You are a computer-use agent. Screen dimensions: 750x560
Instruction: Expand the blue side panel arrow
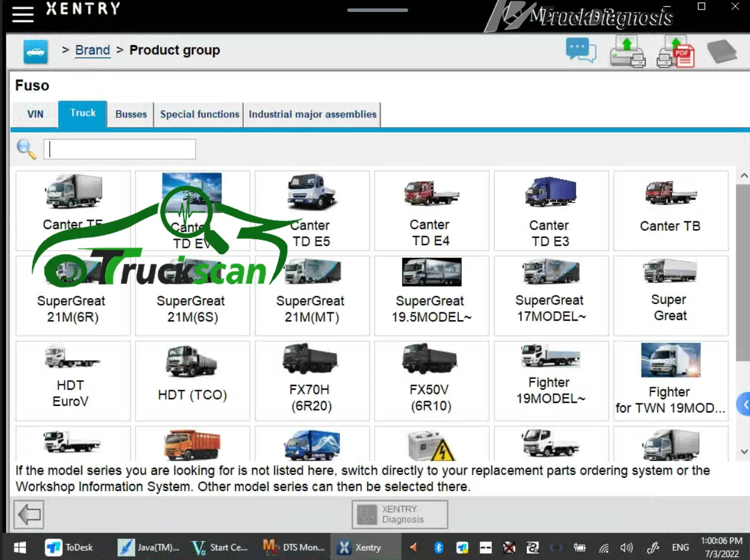click(x=744, y=405)
